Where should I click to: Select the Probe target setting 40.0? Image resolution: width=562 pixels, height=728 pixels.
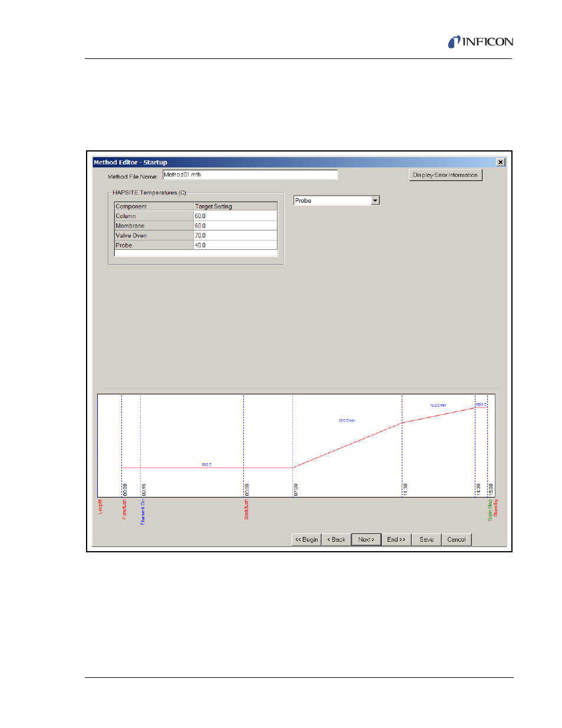click(x=235, y=245)
